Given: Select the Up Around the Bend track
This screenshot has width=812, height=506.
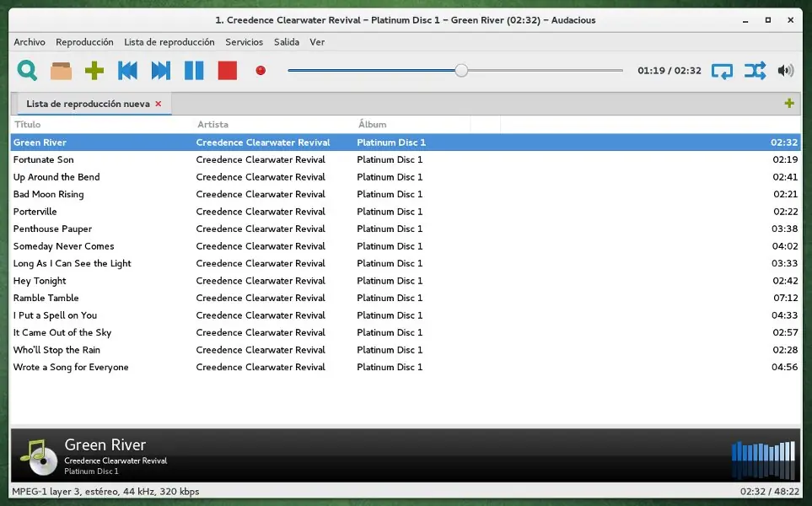Looking at the screenshot, I should click(x=406, y=177).
